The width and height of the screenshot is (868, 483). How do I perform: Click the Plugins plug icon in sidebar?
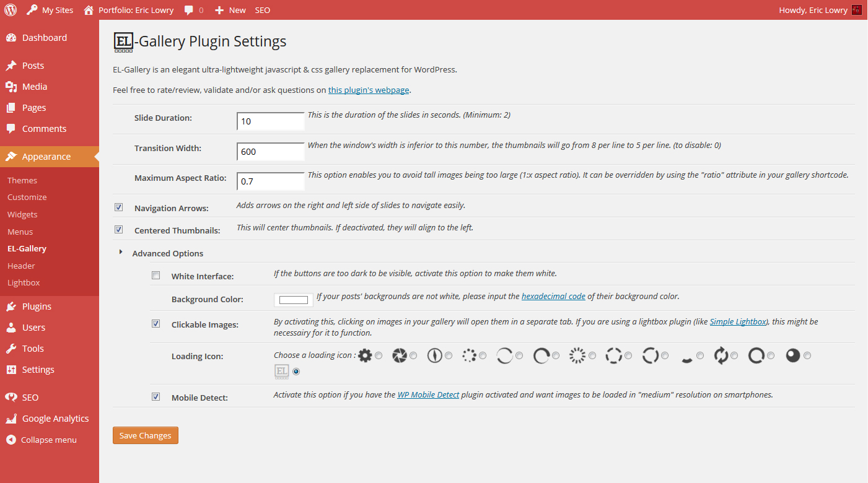pyautogui.click(x=11, y=307)
